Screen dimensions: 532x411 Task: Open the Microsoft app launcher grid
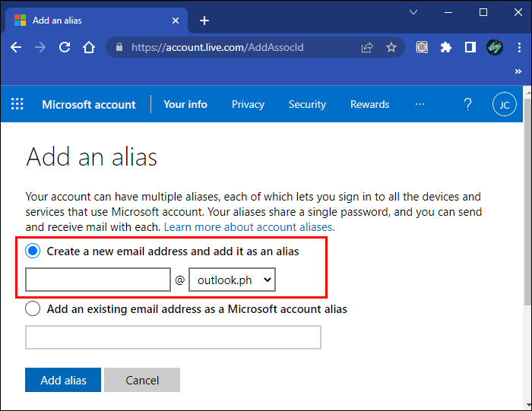pyautogui.click(x=17, y=104)
